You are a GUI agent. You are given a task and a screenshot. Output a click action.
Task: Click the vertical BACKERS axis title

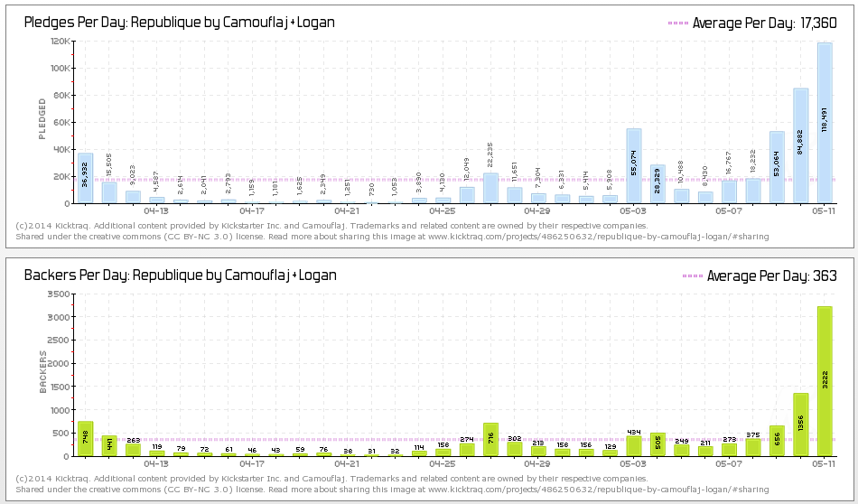point(43,372)
